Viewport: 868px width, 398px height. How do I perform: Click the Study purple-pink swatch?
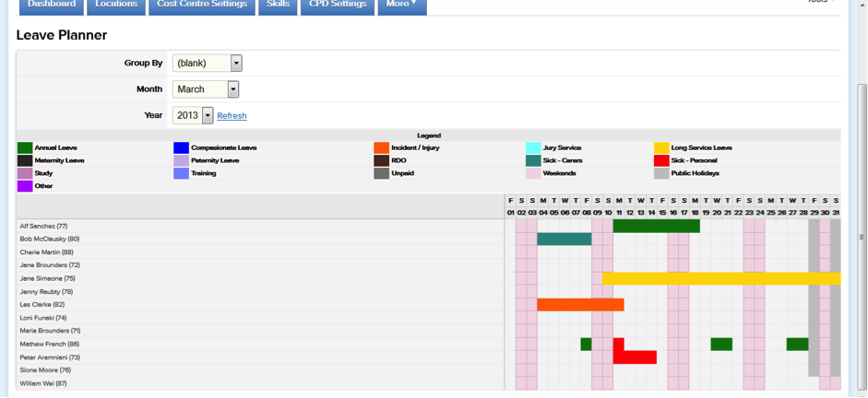click(x=26, y=173)
